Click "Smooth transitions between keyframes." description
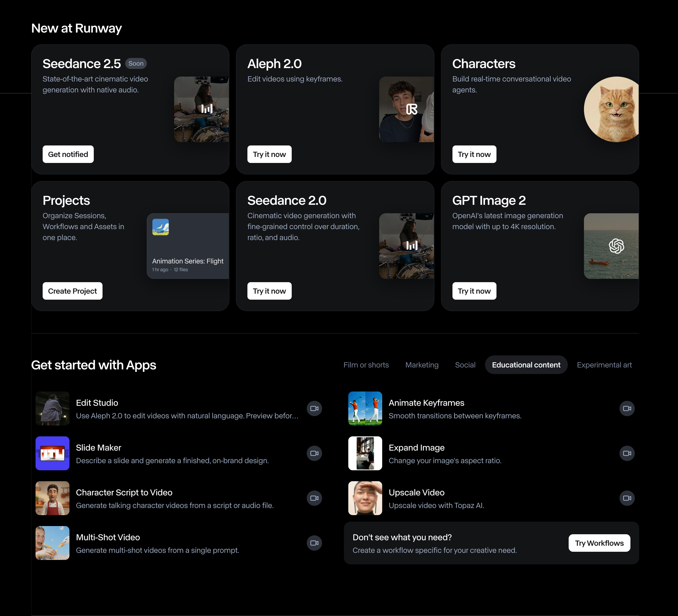 point(455,416)
